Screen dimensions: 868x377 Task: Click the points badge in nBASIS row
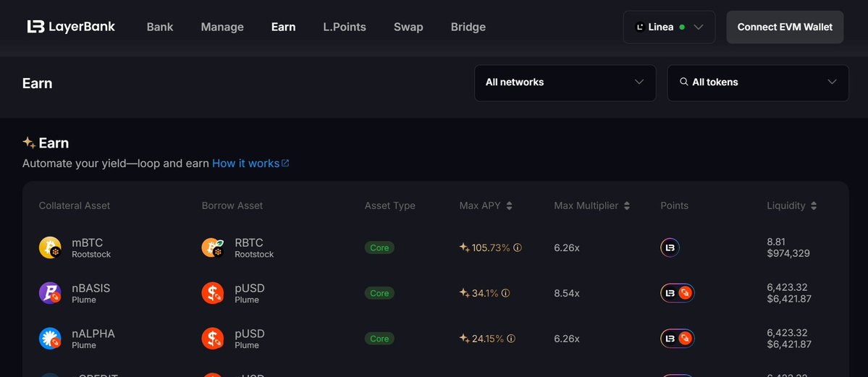[x=678, y=293]
